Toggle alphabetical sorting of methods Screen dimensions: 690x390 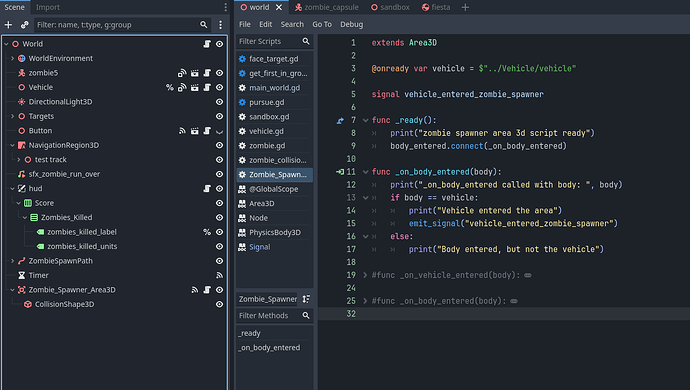pyautogui.click(x=306, y=299)
